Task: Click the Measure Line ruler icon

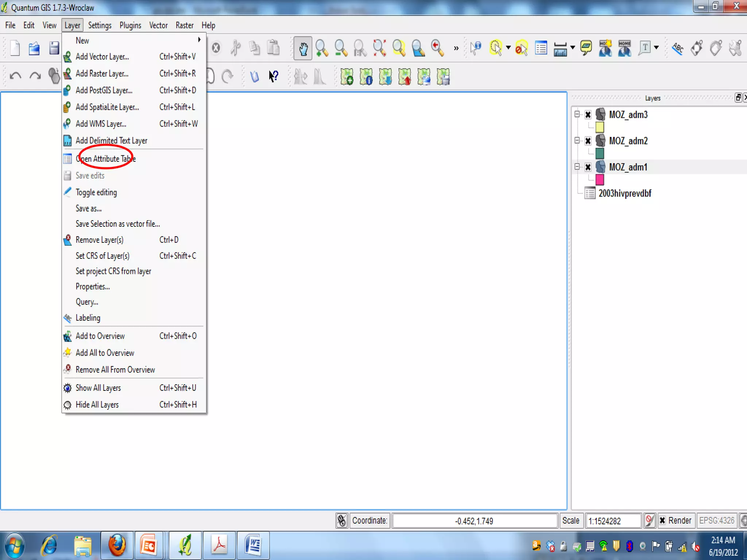Action: click(560, 48)
